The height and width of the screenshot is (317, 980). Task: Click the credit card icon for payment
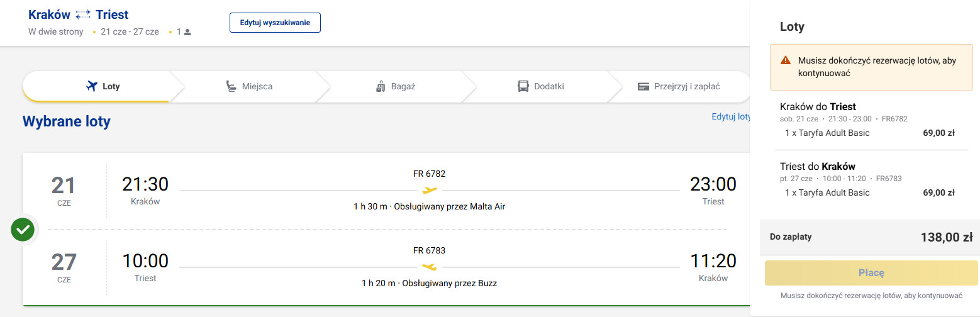click(x=643, y=86)
